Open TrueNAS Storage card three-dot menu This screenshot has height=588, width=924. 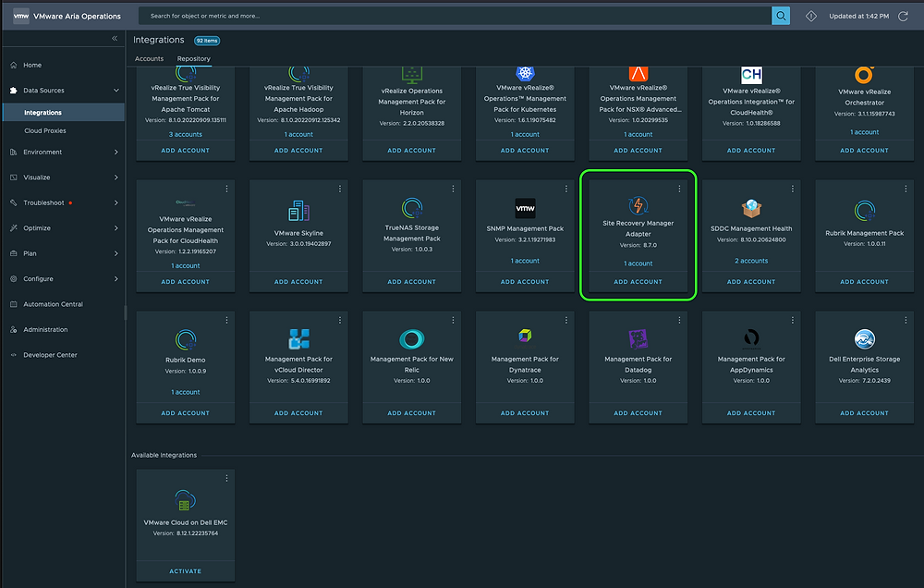(453, 189)
